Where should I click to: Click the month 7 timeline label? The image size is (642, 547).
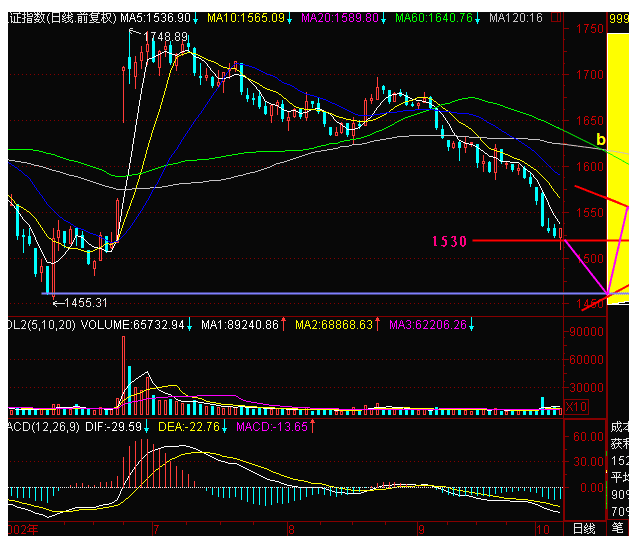coord(156,530)
